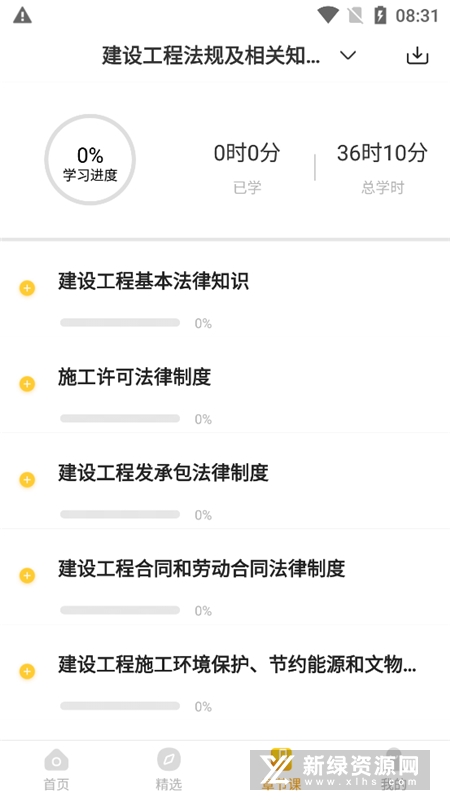The height and width of the screenshot is (800, 450).
Task: Expand 建设工程发承包法律制度 plus icon
Action: click(27, 480)
